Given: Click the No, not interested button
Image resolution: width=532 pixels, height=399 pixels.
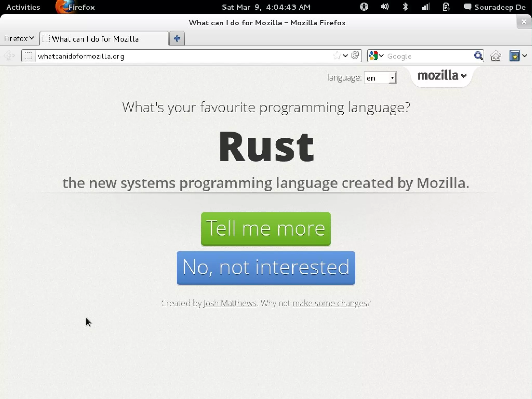Looking at the screenshot, I should pos(266,268).
